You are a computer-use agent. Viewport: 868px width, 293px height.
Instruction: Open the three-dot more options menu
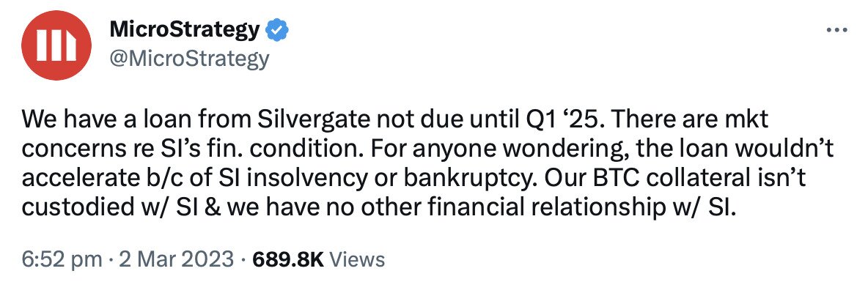pyautogui.click(x=836, y=31)
